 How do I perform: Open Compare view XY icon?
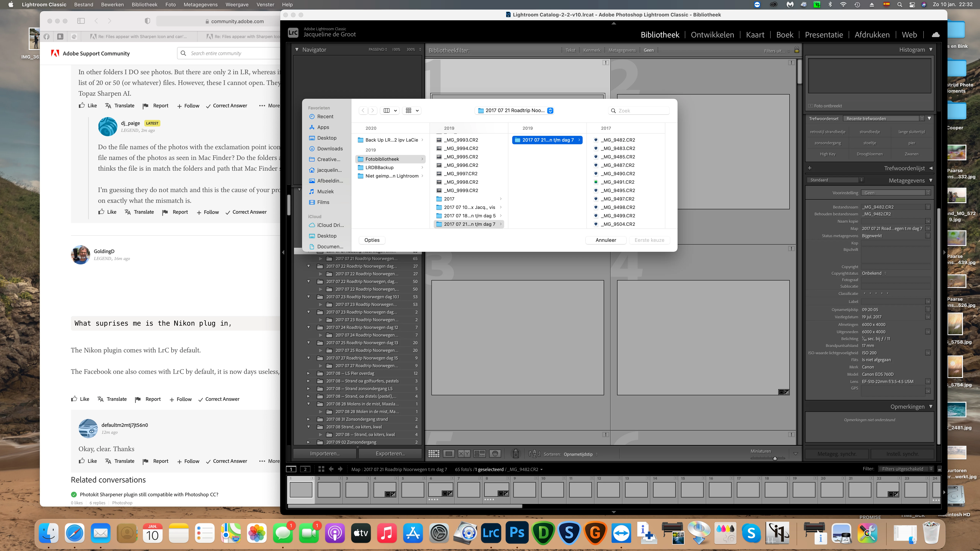pos(464,454)
